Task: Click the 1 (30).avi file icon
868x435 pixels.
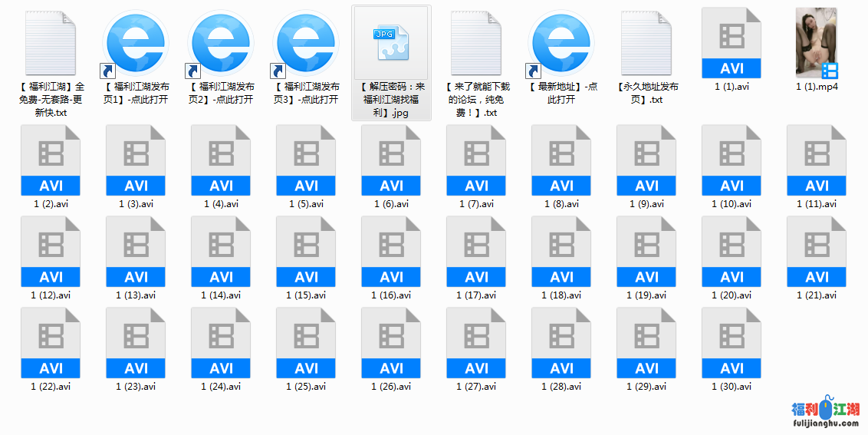Action: pyautogui.click(x=732, y=342)
